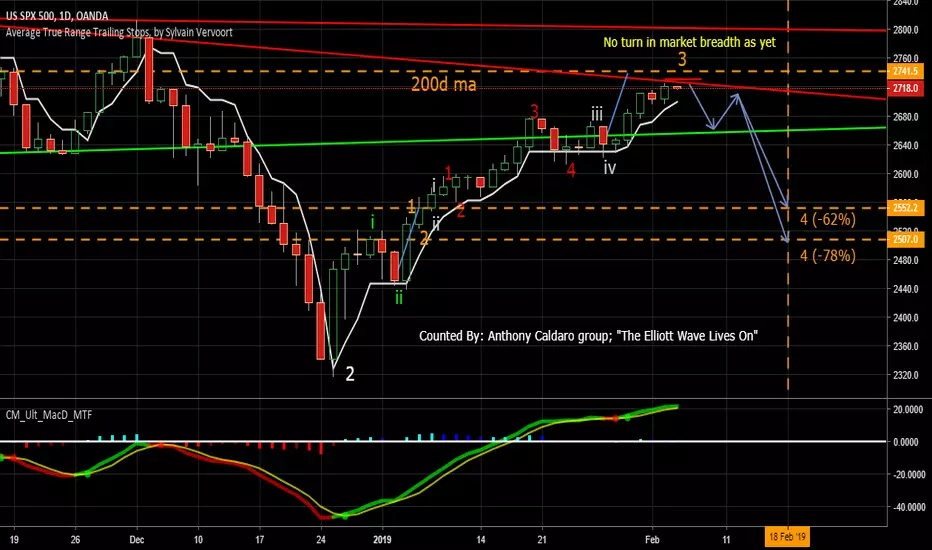Click the 2600.0 price axis value
Viewport: 932px width, 550px height.
click(x=905, y=174)
